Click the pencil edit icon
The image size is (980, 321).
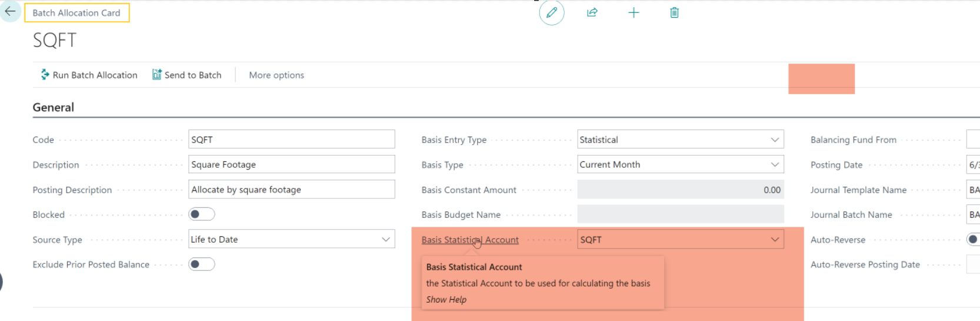click(x=551, y=12)
